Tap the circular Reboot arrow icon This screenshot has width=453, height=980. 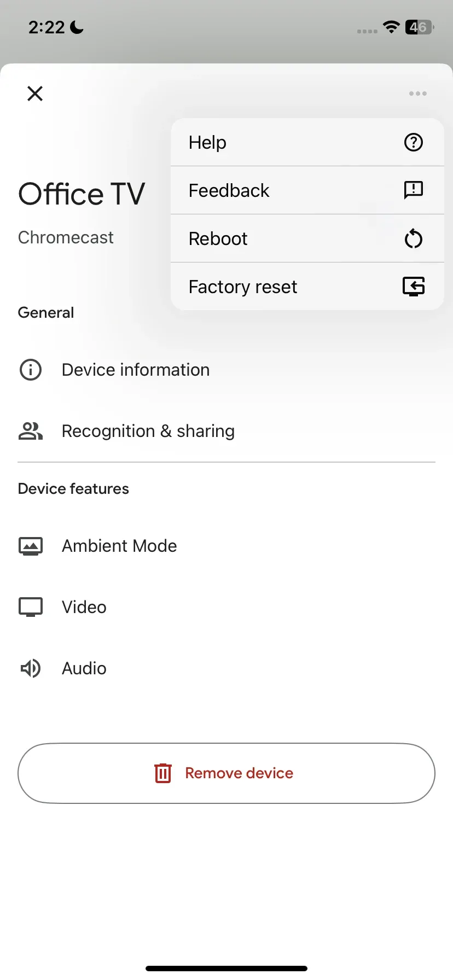[x=414, y=239]
